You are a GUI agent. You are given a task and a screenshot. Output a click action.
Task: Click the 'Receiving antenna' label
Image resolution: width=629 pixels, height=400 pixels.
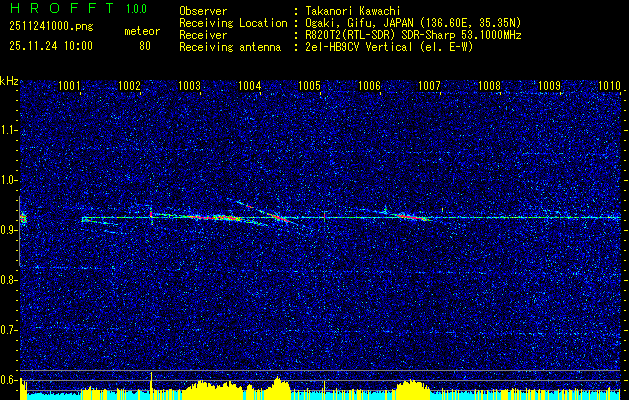(x=230, y=47)
